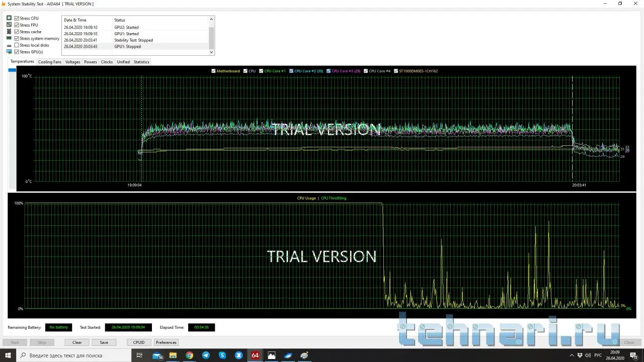Toggle the CPU Core #3 checkbox

329,71
